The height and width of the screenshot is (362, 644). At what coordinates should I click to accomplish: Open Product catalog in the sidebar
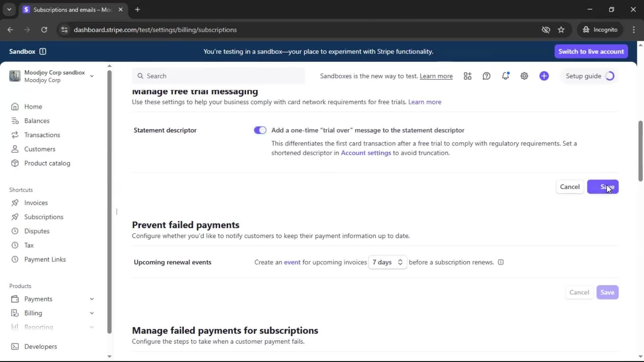(x=47, y=163)
